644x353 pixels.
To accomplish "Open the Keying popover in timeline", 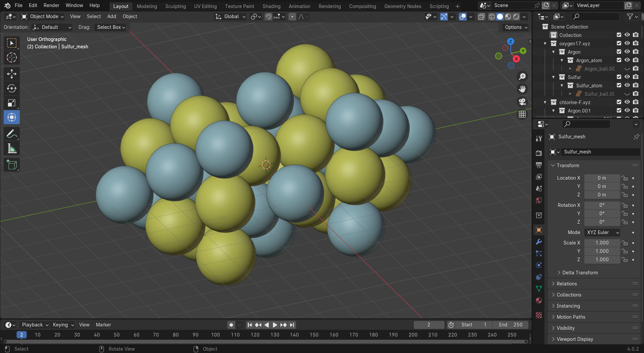I will pyautogui.click(x=63, y=325).
